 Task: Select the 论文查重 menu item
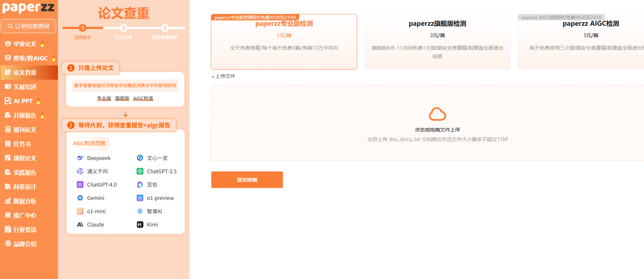coord(29,73)
